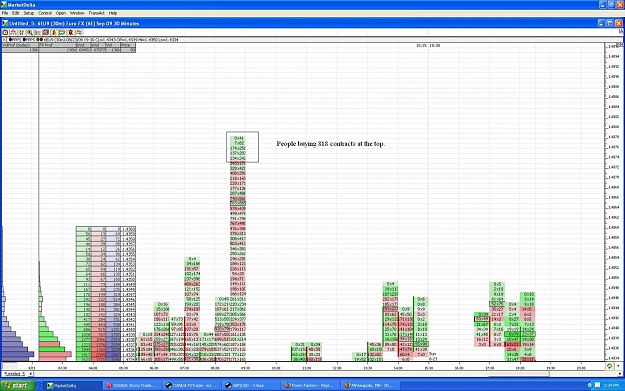625x391 pixels.
Task: Click the blue system tray icon
Action: (x=590, y=385)
